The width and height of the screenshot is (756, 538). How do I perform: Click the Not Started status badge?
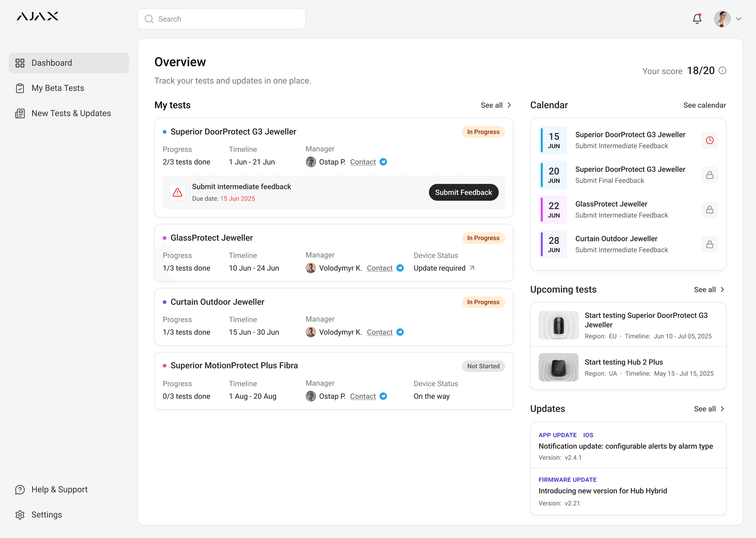click(x=483, y=366)
